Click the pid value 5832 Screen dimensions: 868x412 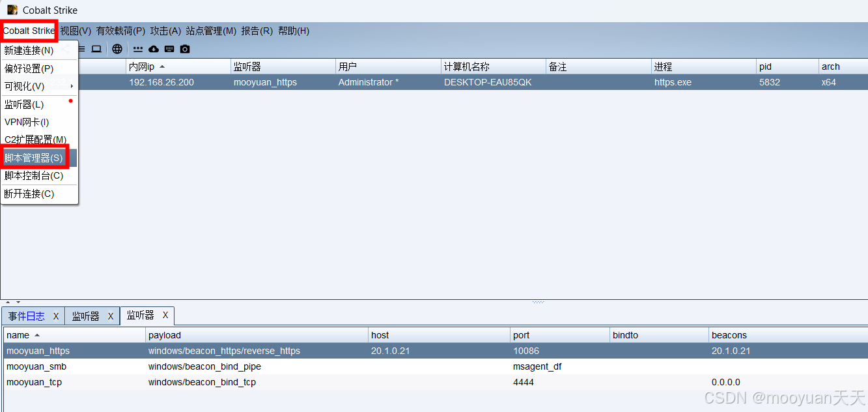coord(769,82)
